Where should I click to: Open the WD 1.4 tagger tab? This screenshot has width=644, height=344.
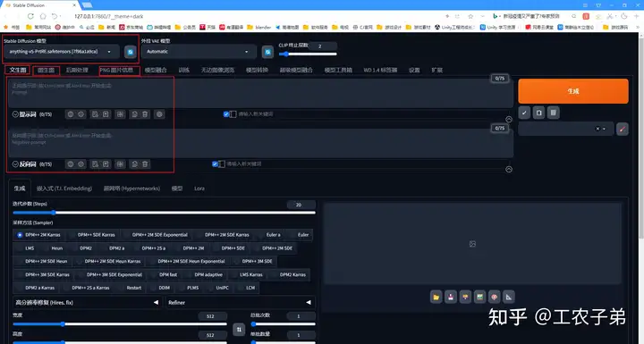click(x=380, y=71)
